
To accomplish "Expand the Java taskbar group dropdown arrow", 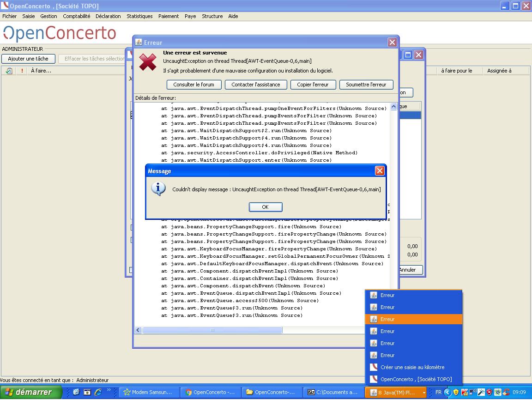I will (424, 393).
